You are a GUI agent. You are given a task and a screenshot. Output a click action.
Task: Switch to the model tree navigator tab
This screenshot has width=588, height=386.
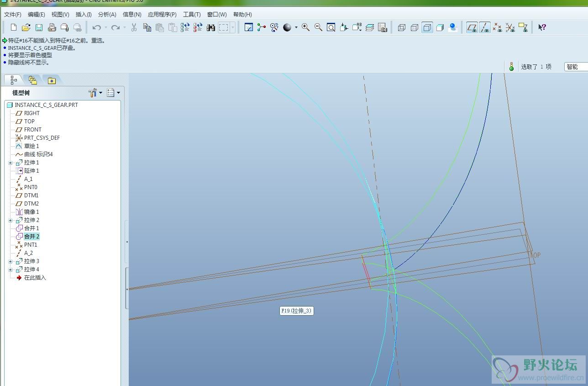[14, 80]
